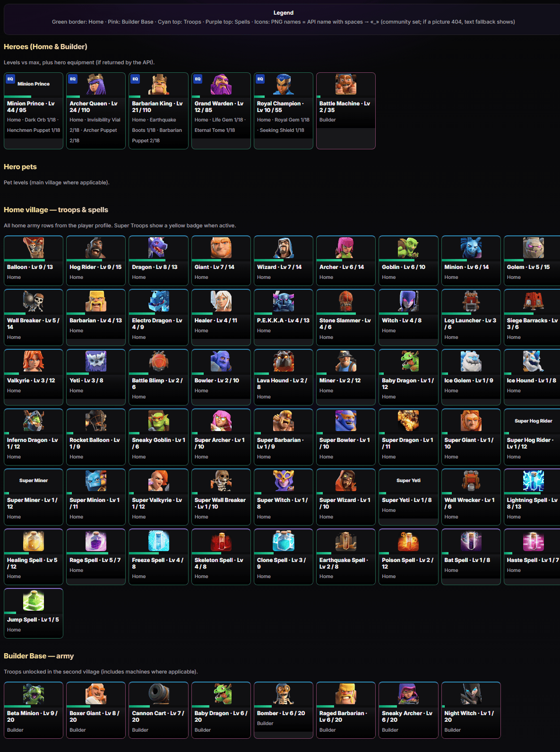Click the Jump Spell icon
Screen dimensions: 560x752
tap(34, 600)
